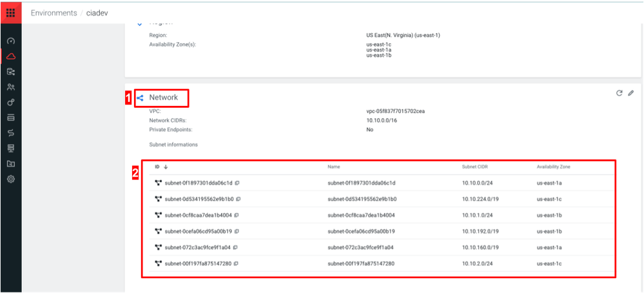The height and width of the screenshot is (293, 644).
Task: Copy subnet-0d534195562e9b1b0 ID
Action: pos(239,199)
